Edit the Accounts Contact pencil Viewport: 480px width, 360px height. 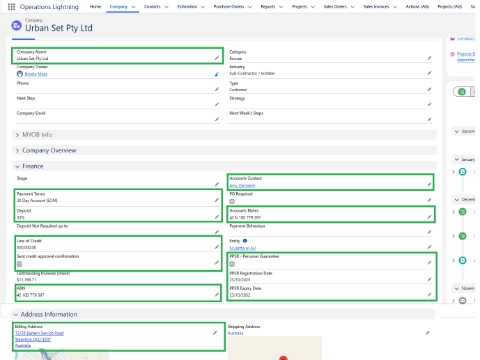pyautogui.click(x=429, y=184)
